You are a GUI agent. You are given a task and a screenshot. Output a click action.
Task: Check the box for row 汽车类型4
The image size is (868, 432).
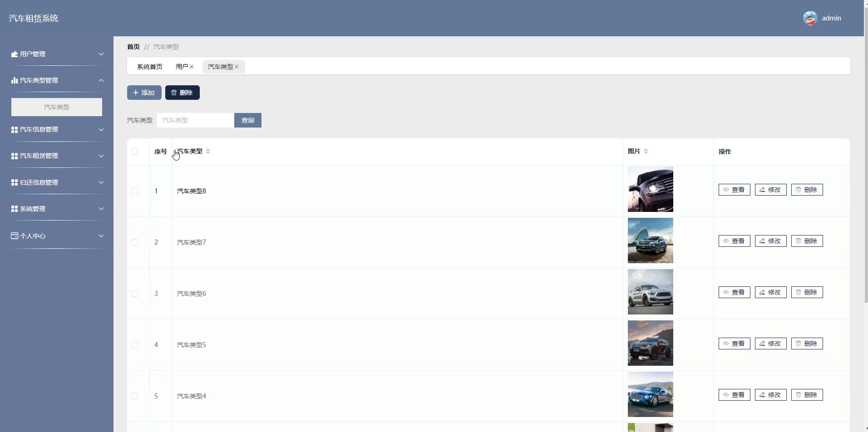(135, 396)
